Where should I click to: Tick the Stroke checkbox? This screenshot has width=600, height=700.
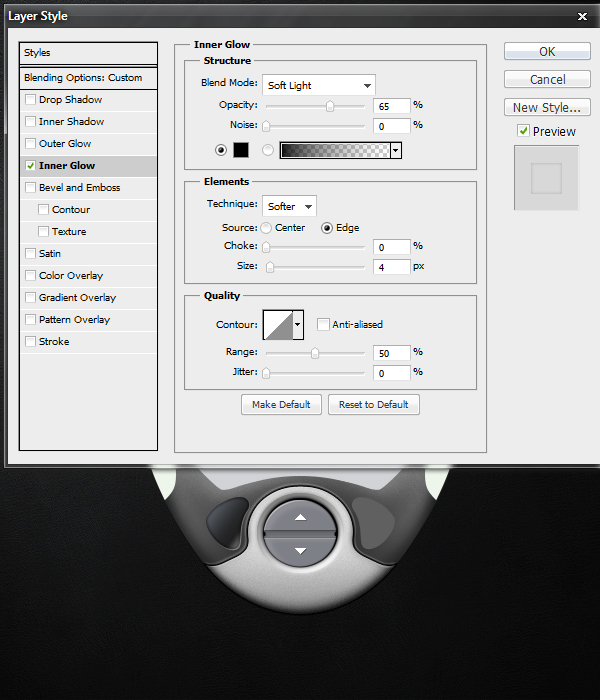(x=30, y=342)
